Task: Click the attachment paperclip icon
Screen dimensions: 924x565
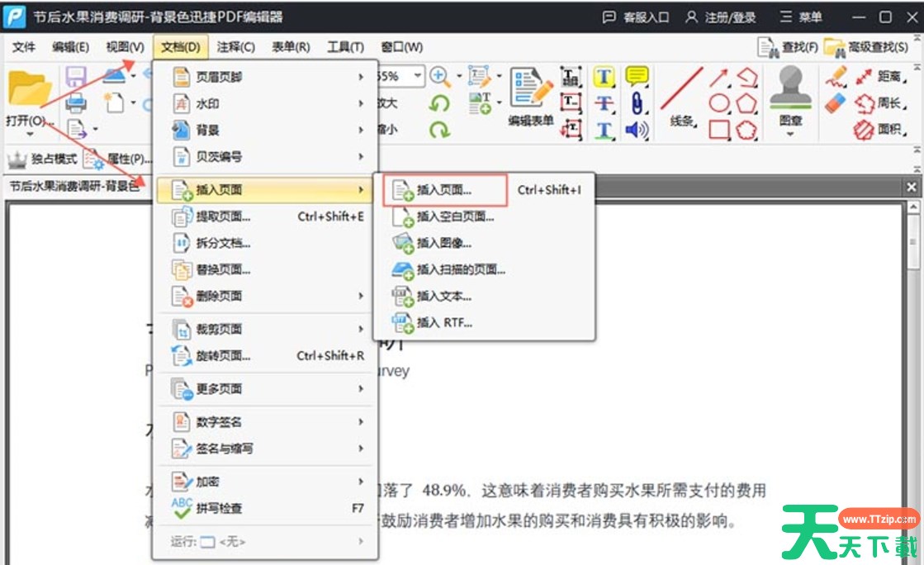Action: pos(637,103)
